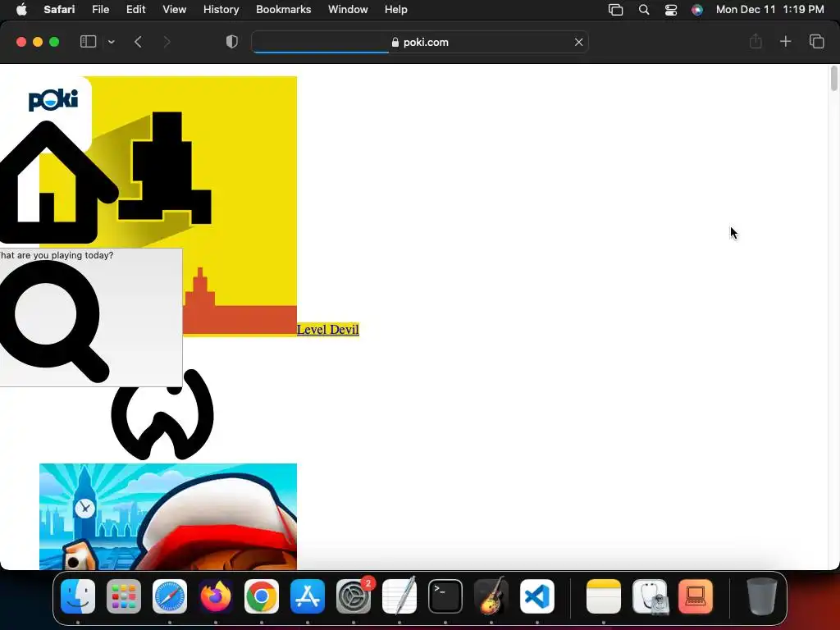840x630 pixels.
Task: Open the Edit menu
Action: (x=135, y=10)
